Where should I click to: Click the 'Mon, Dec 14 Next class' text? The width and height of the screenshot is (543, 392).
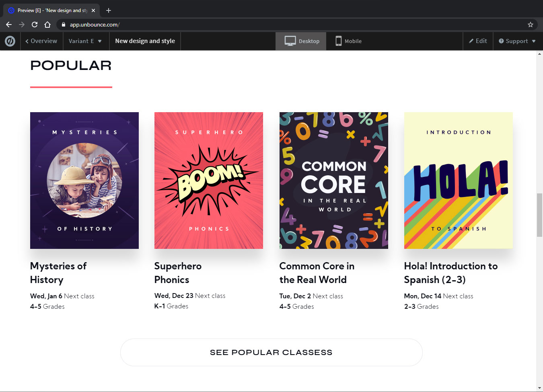(x=439, y=296)
